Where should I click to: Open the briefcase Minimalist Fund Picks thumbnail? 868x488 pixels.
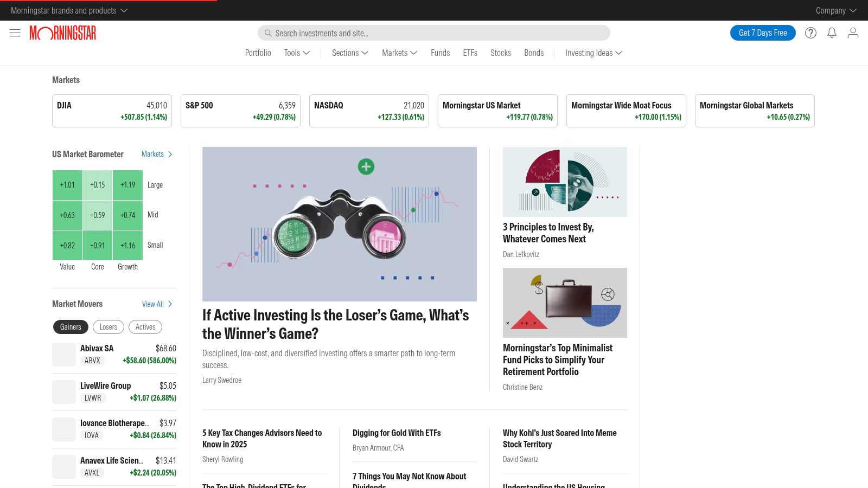(565, 303)
